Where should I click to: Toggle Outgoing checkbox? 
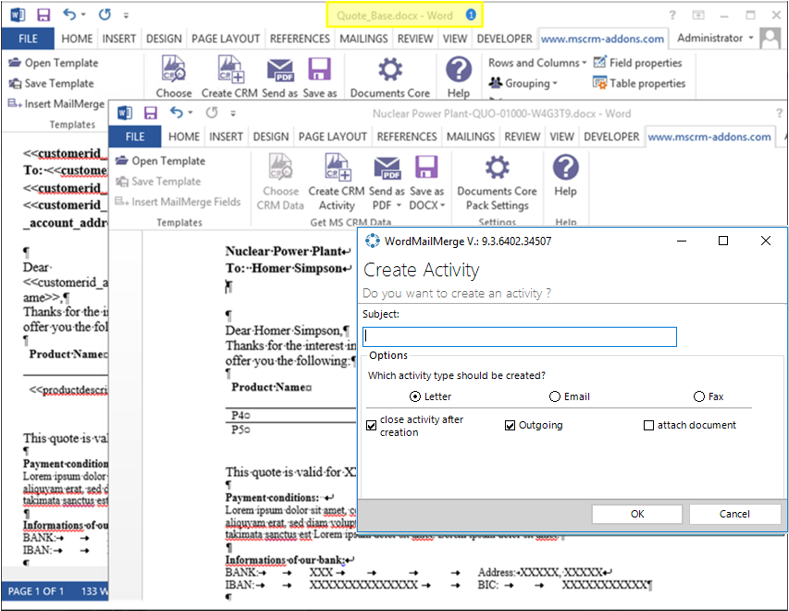(510, 426)
